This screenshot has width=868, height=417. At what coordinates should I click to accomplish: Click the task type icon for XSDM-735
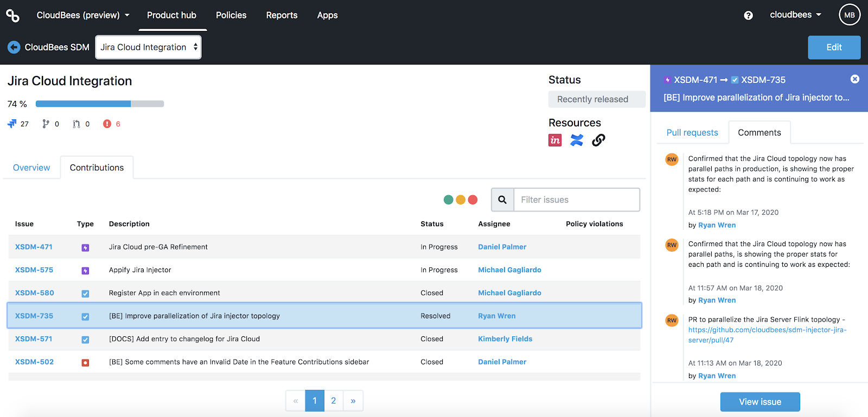point(85,317)
